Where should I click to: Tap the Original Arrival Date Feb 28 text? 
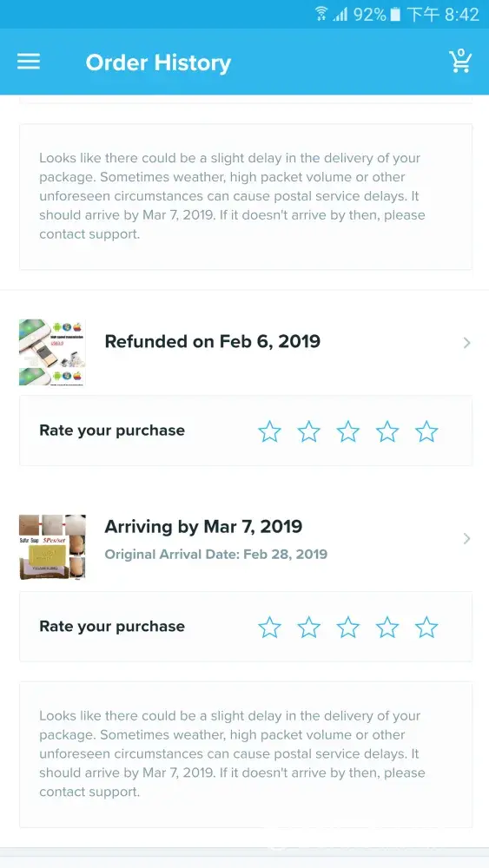point(216,554)
